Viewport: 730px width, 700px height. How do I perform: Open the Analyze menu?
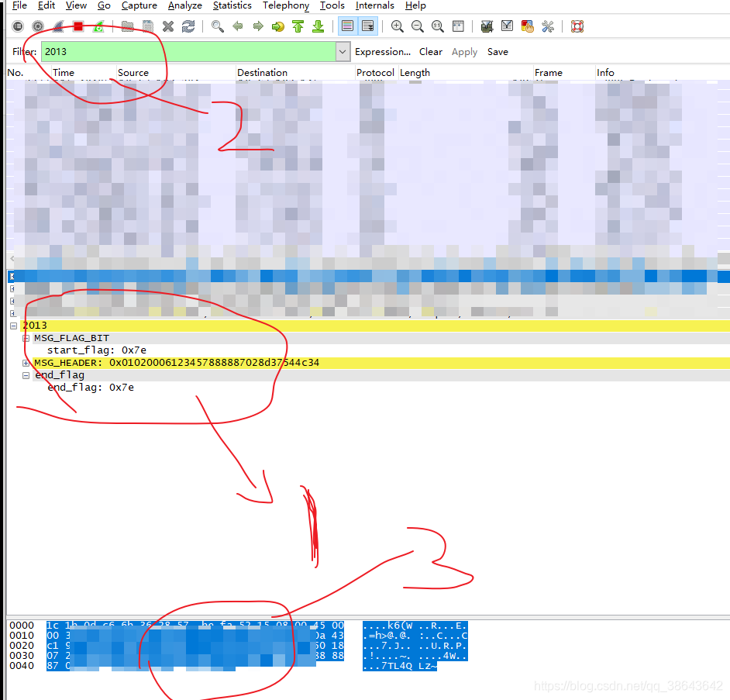(185, 5)
